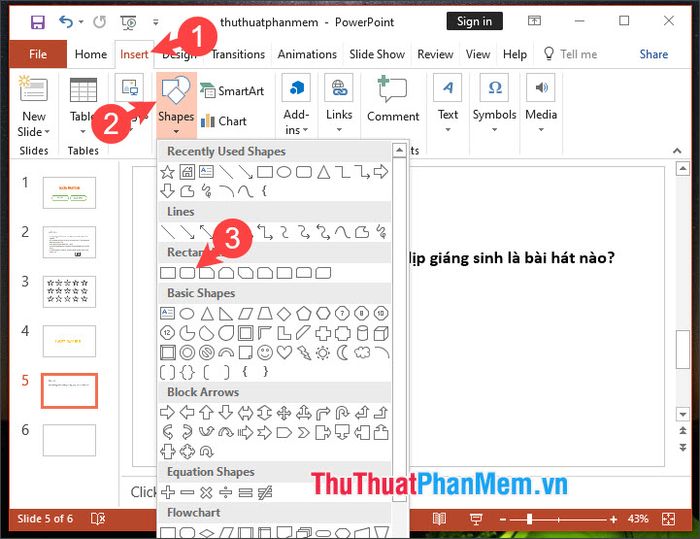Click the SmartArt icon in ribbon

(232, 91)
